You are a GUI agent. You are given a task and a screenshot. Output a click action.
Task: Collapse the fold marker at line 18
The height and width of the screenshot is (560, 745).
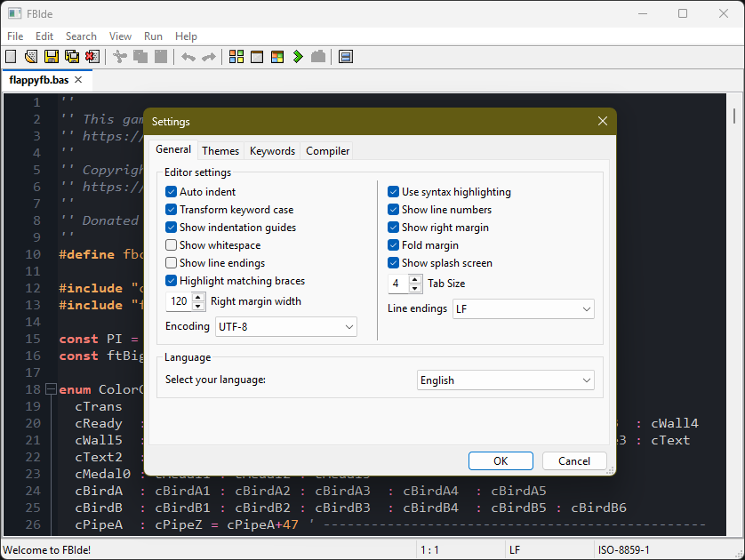[x=51, y=389]
